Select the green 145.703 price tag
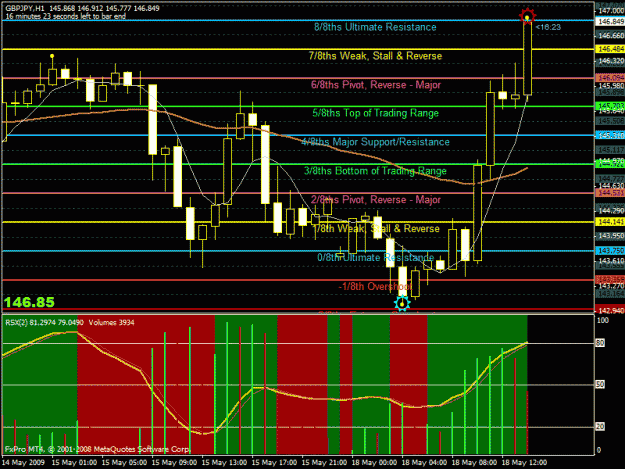Screen dimensions: 625x469 [x=610, y=106]
